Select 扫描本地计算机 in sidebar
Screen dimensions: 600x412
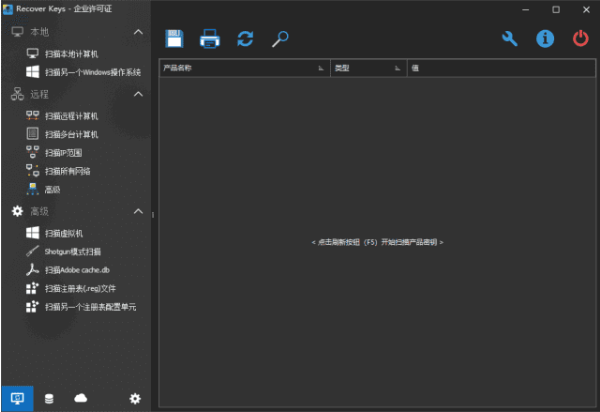[71, 53]
